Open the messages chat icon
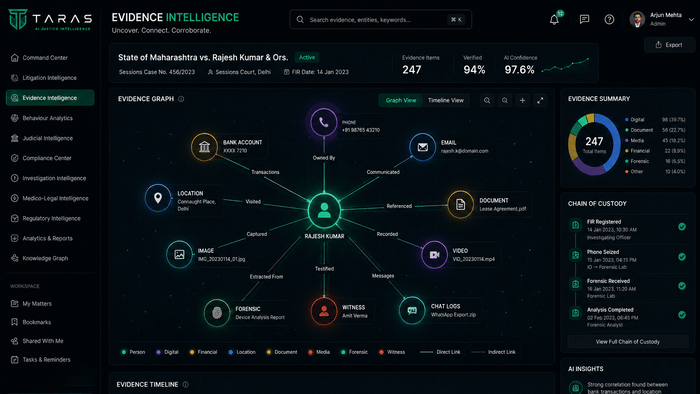This screenshot has height=394, width=700. 584,20
